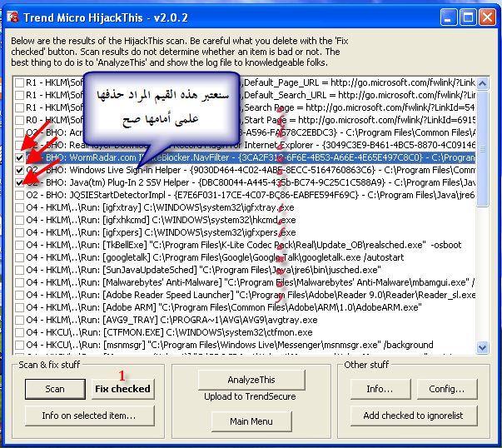Check the msnmsgr Run entry checkbox

point(19,345)
